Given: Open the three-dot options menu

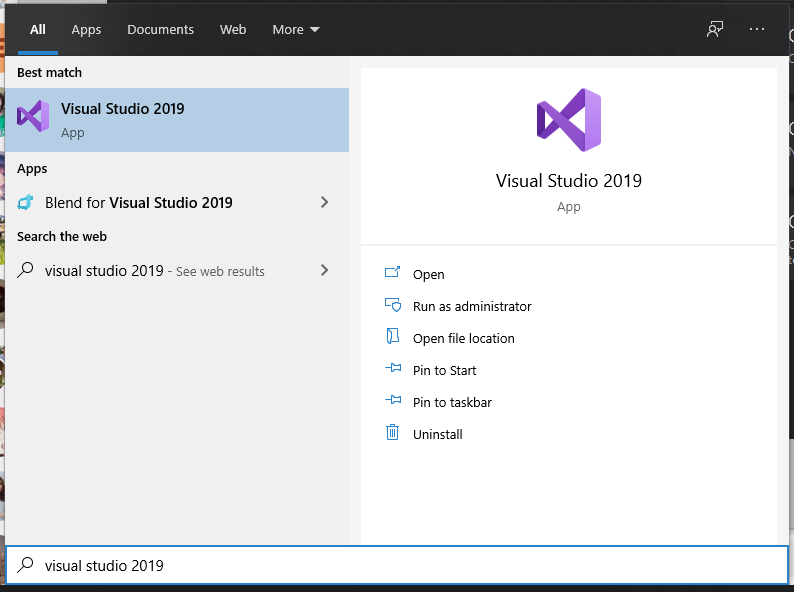Looking at the screenshot, I should click(757, 29).
